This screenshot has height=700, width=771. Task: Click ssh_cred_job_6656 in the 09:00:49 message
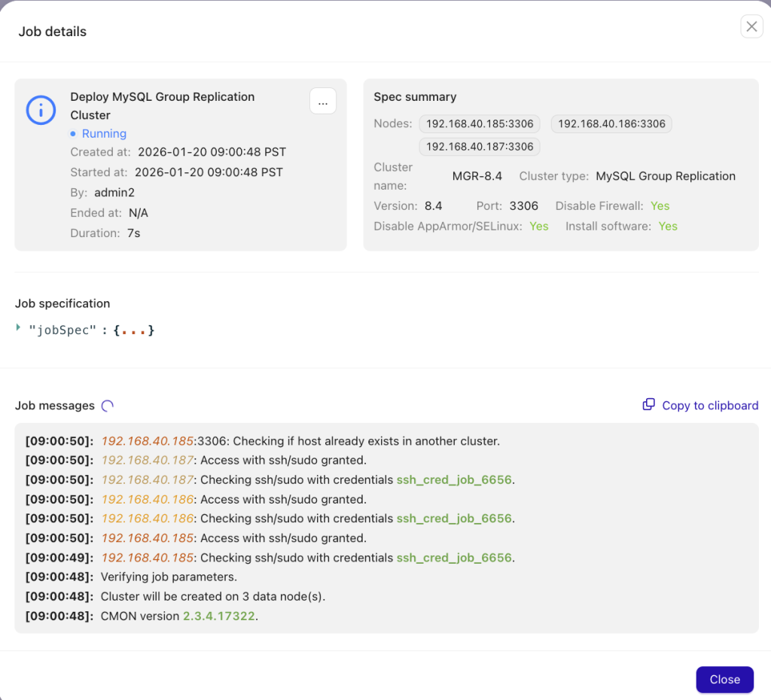click(x=454, y=558)
